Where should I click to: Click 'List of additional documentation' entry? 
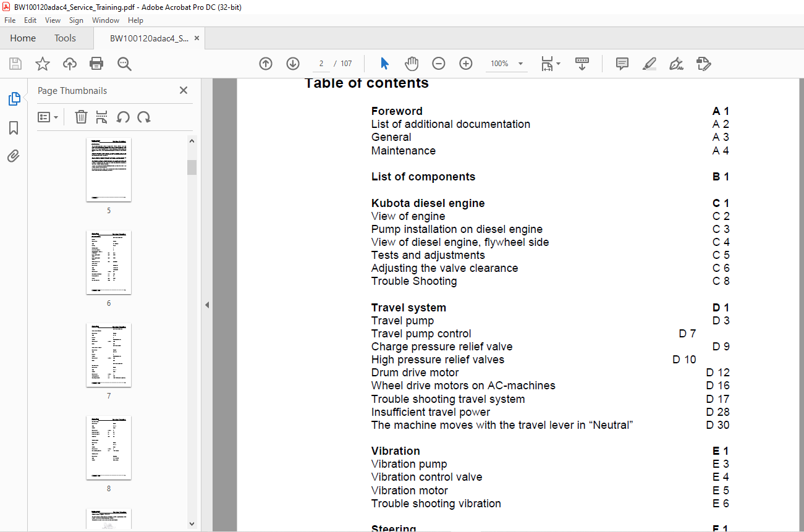(x=451, y=124)
